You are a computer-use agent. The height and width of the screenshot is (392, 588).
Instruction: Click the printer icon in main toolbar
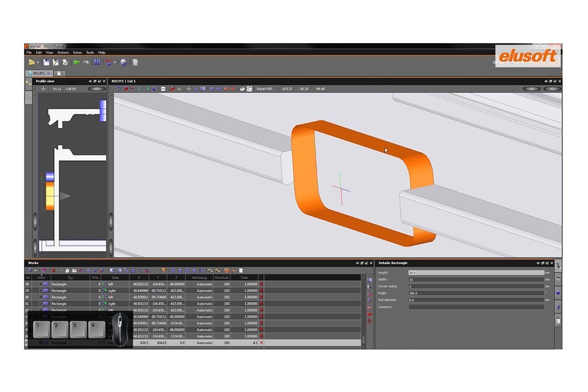coord(65,62)
